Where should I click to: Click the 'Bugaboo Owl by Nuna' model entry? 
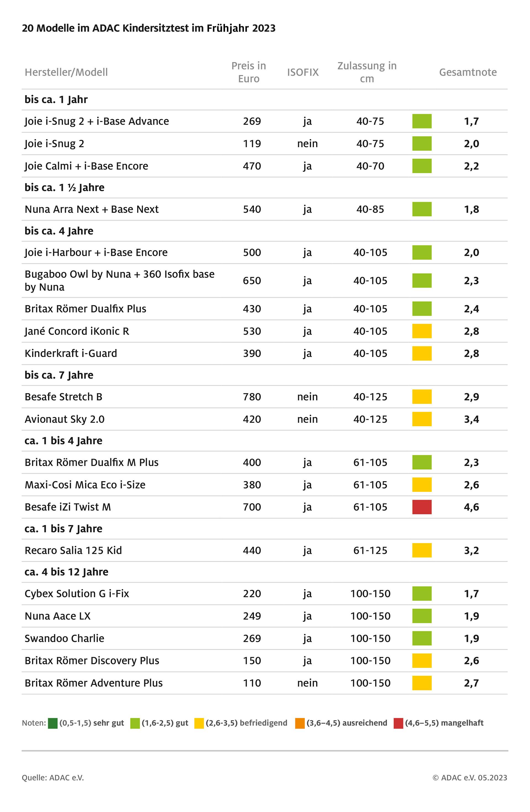coord(120,280)
